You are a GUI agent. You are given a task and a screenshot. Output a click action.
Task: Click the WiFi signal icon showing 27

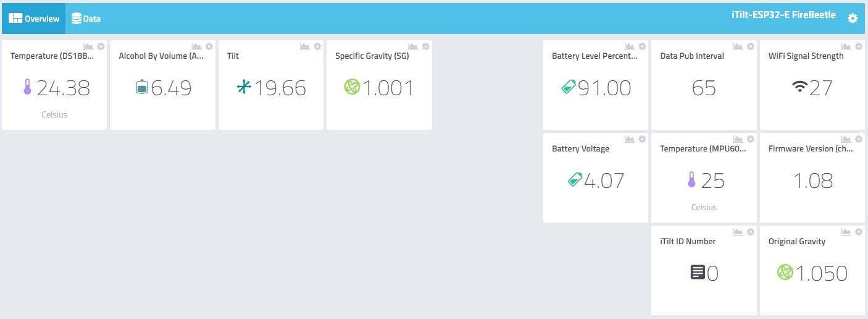(x=799, y=88)
